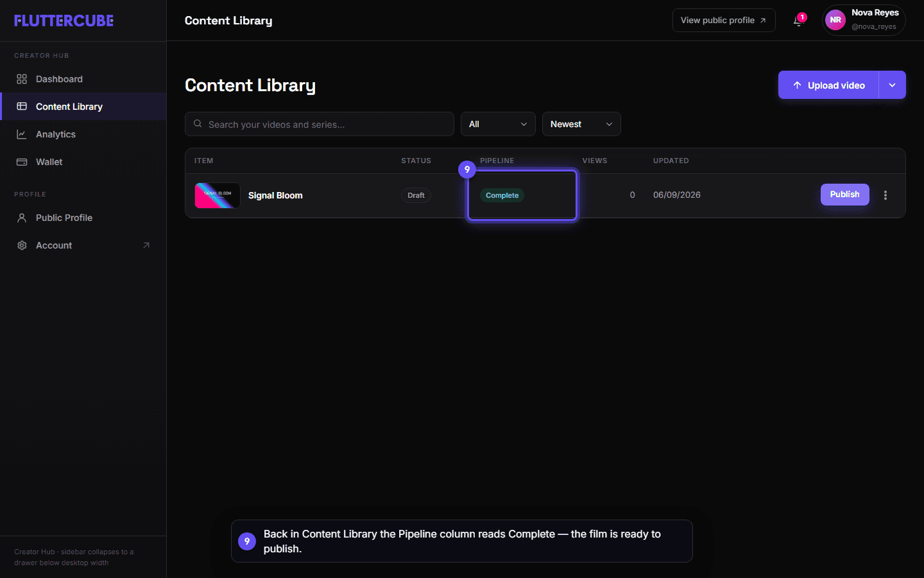Open Public Profile sidebar link
The image size is (924, 578).
click(83, 218)
